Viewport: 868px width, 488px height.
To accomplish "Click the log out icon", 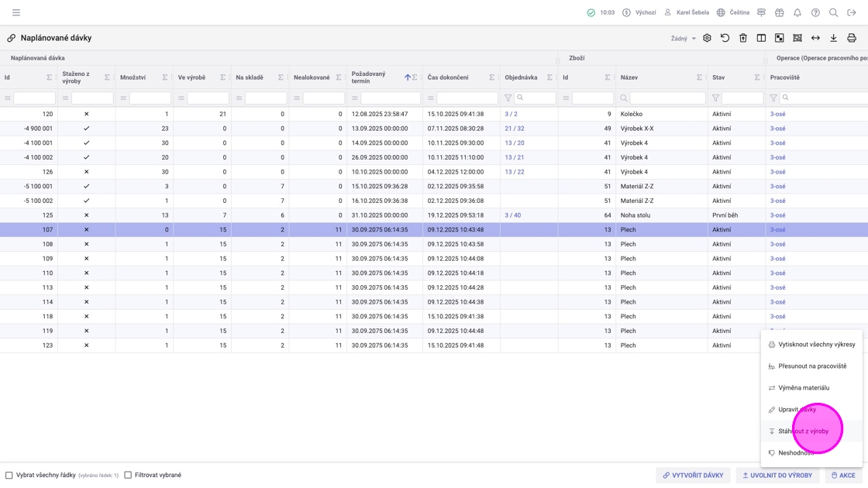I will [x=851, y=12].
